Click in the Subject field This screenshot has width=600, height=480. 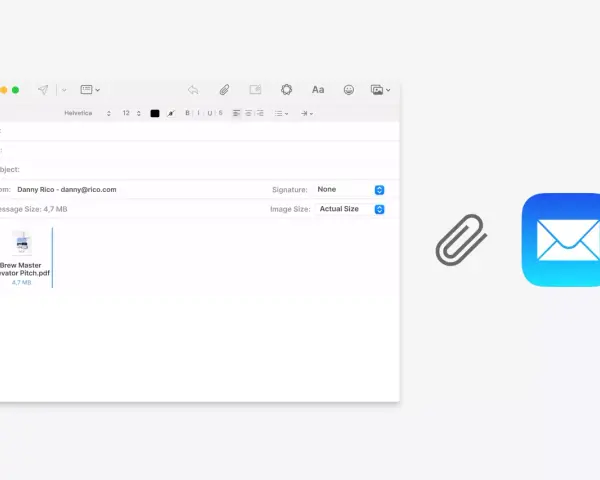tap(200, 170)
